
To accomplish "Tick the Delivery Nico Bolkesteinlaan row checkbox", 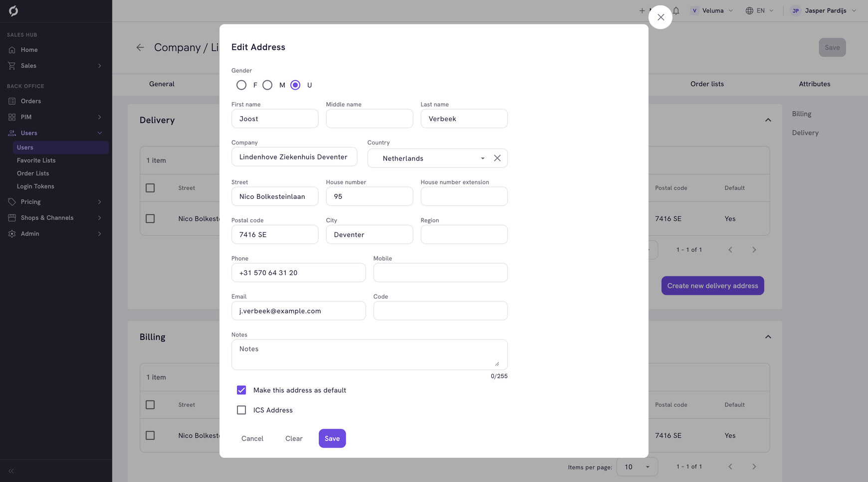I will coord(150,219).
